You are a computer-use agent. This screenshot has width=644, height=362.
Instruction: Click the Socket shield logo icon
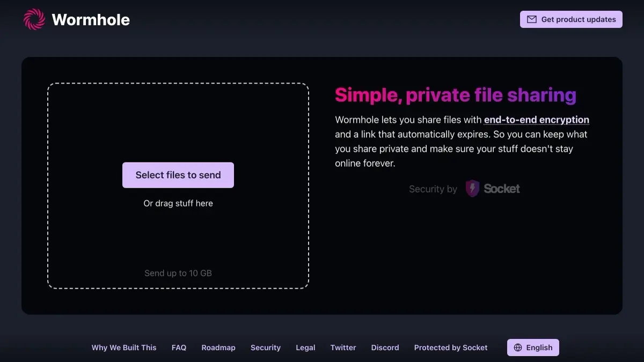[x=472, y=188]
